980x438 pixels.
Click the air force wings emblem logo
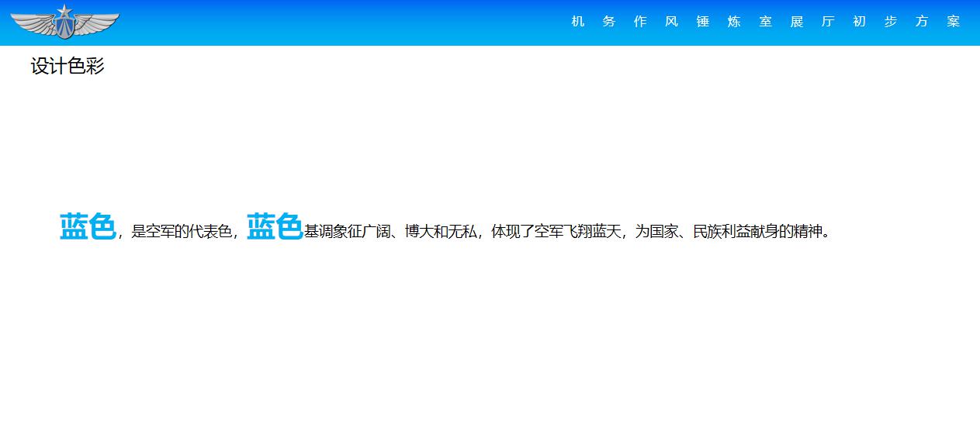point(64,22)
